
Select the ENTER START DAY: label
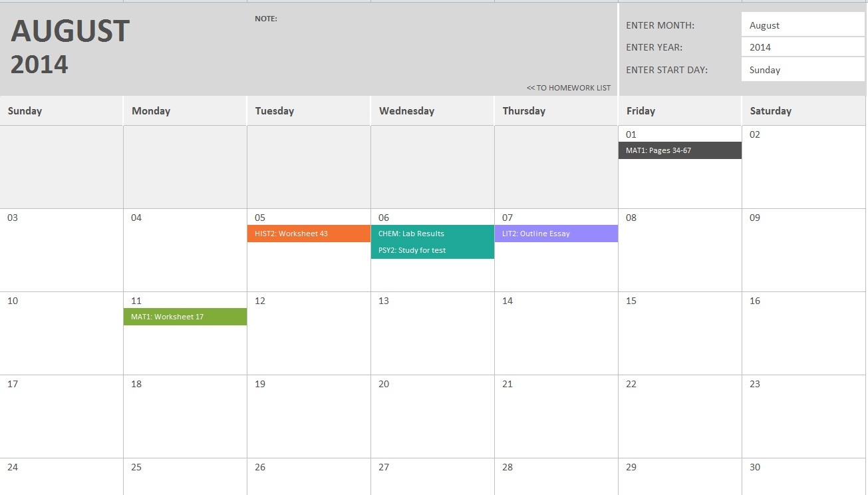coord(666,70)
